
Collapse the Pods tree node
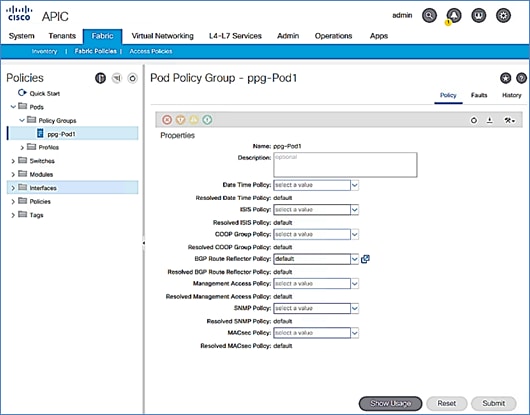coord(13,107)
